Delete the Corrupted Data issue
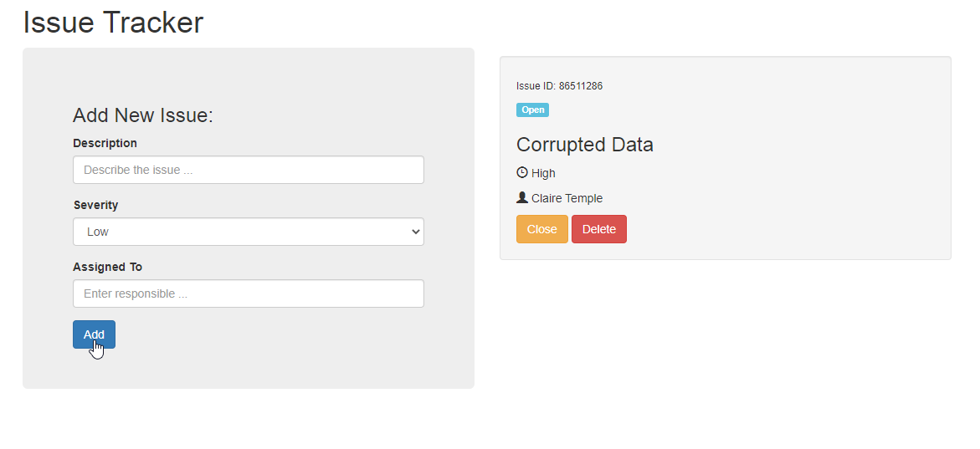This screenshot has height=449, width=980. coord(598,229)
